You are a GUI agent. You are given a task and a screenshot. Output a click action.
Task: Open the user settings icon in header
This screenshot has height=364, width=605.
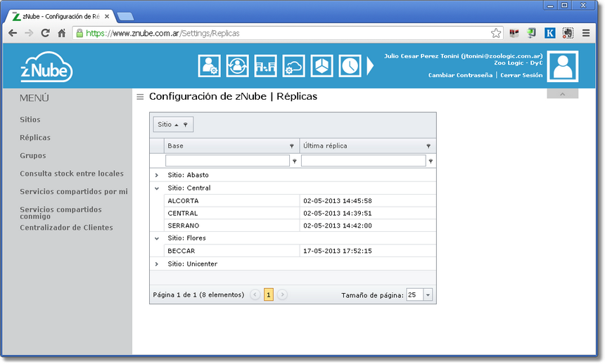pyautogui.click(x=209, y=66)
